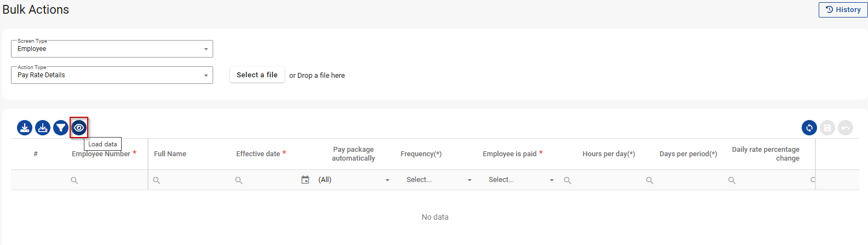Image resolution: width=868 pixels, height=245 pixels.
Task: Open the History button
Action: [x=843, y=10]
